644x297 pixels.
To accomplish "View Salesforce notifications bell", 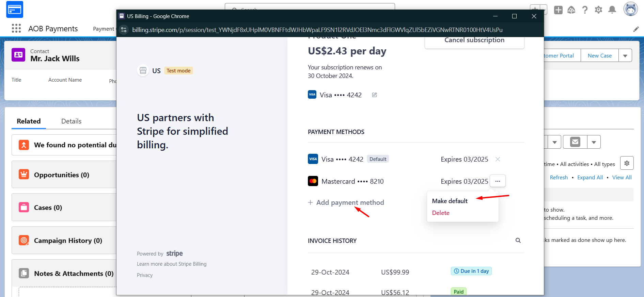I will click(612, 10).
